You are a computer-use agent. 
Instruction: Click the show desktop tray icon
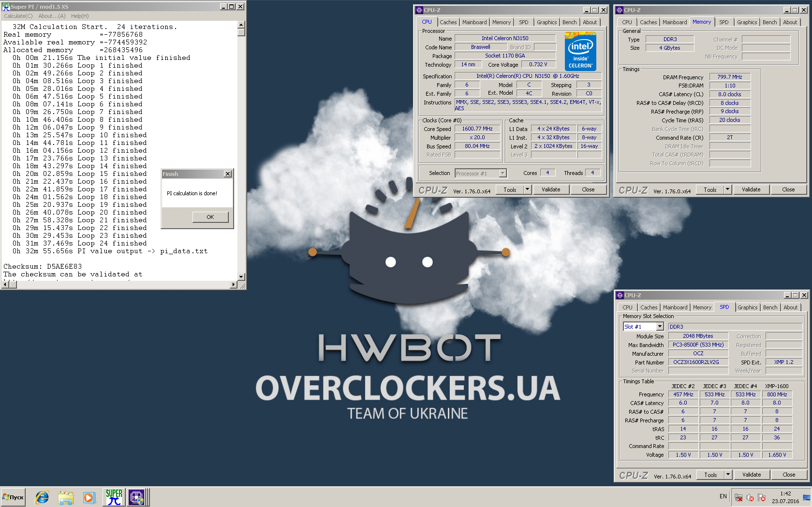click(806, 497)
